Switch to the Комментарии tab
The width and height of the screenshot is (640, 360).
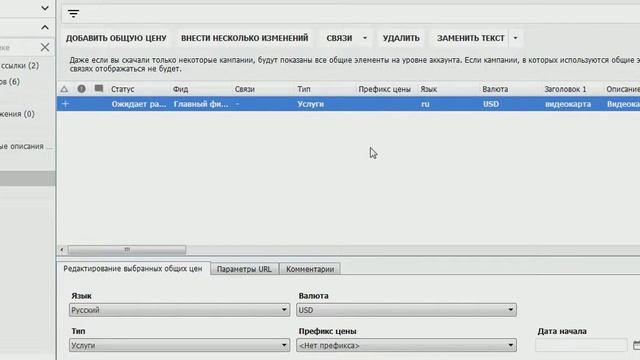point(310,269)
